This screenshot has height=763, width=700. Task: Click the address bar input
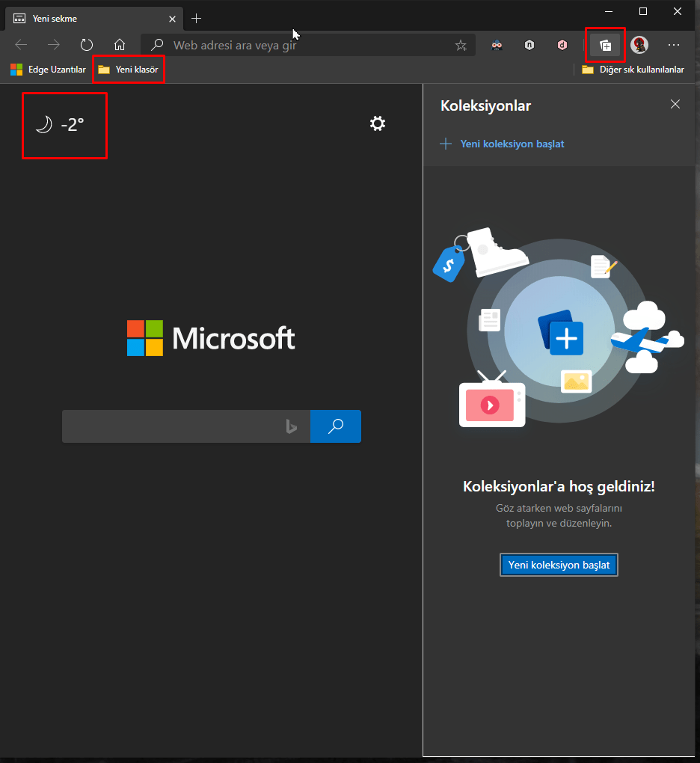coord(308,45)
